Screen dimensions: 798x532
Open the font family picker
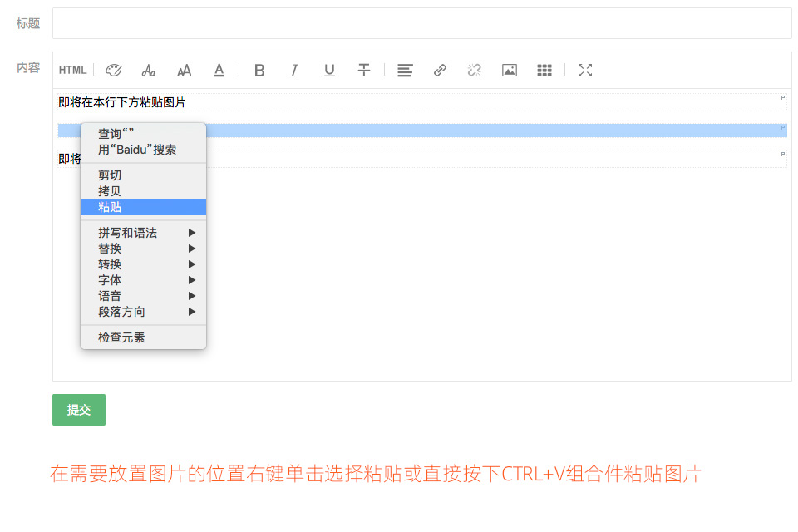[148, 71]
